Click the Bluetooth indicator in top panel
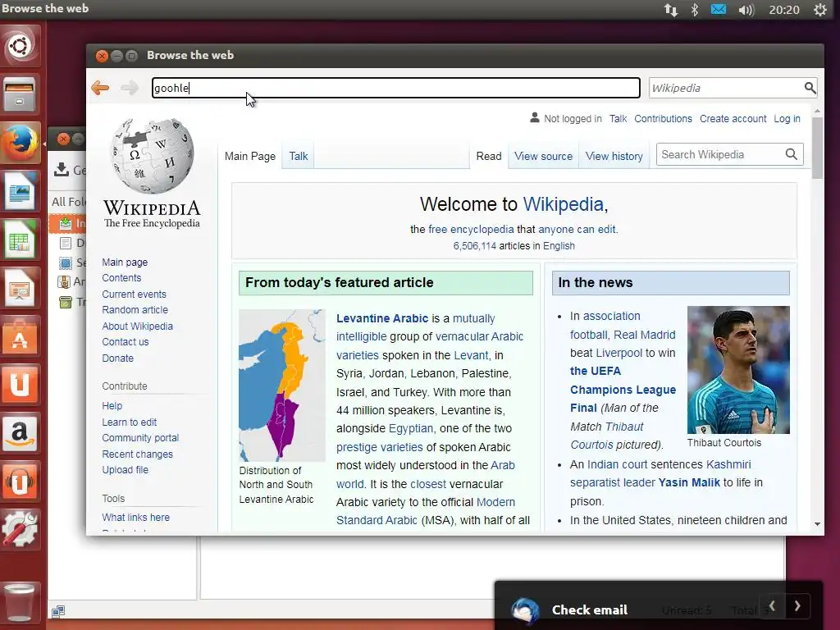The image size is (840, 630). point(695,10)
